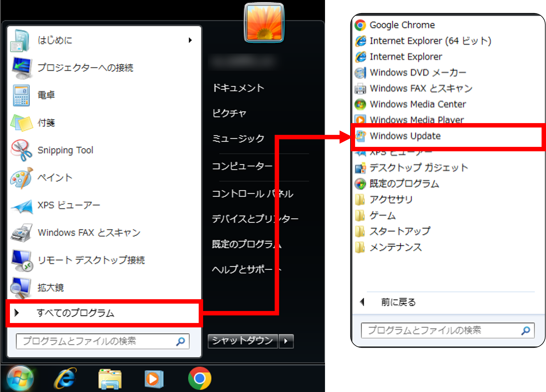
Task: Expand the メンテナンス folder
Action: tap(389, 247)
